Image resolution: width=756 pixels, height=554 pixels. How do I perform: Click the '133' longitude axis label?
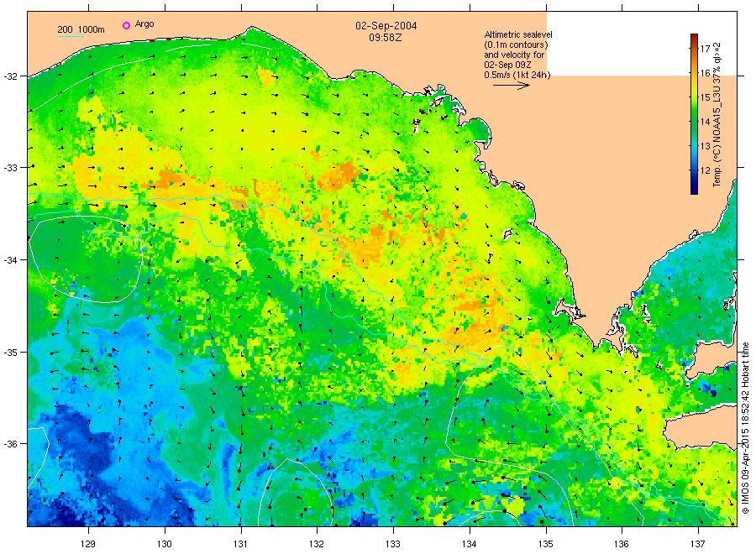pos(393,545)
